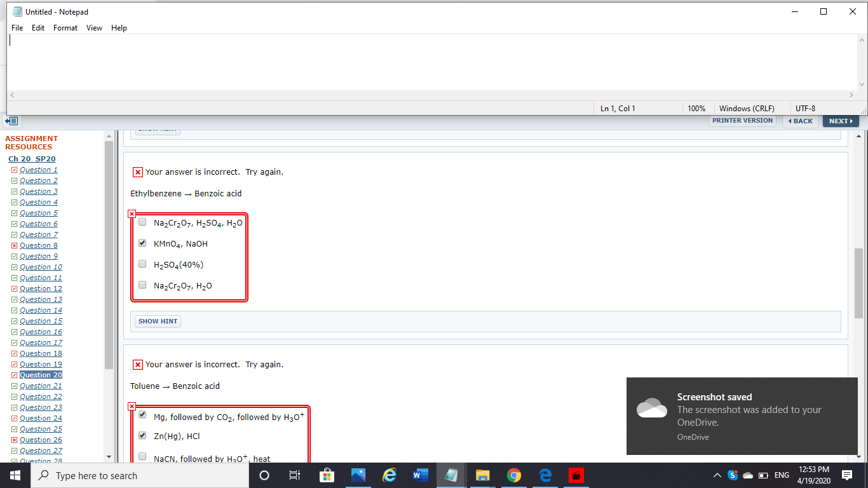868x488 pixels.
Task: Click the Start button
Action: point(14,475)
